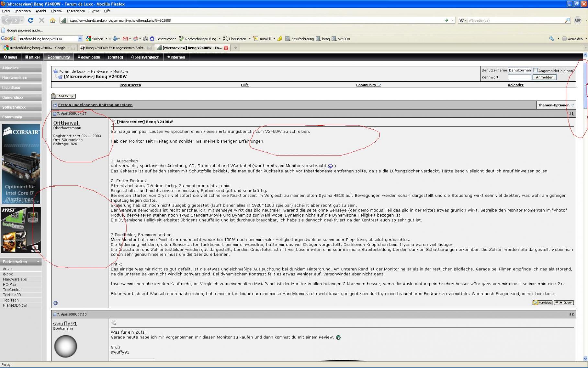
Task: Click the browser address bar
Action: tap(253, 20)
